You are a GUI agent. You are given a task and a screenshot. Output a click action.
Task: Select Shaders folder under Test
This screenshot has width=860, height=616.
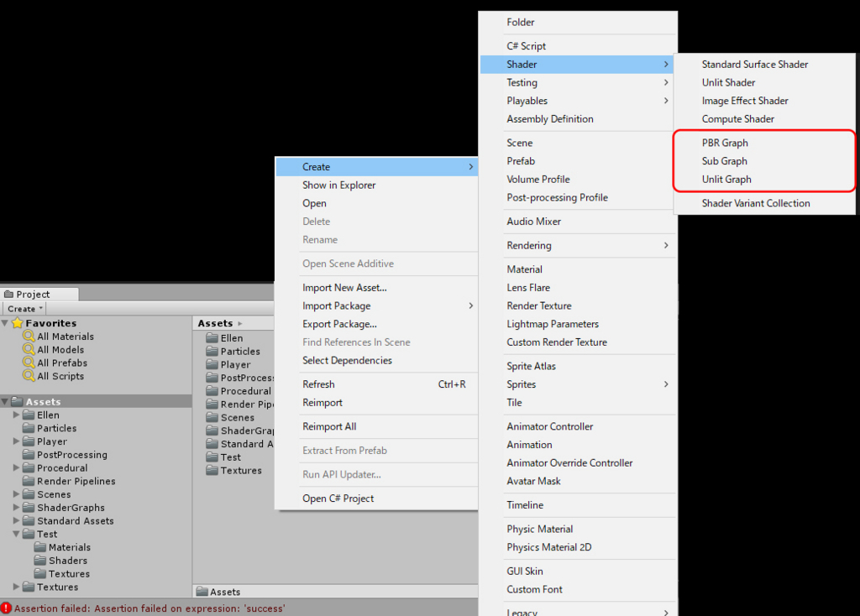(x=68, y=560)
